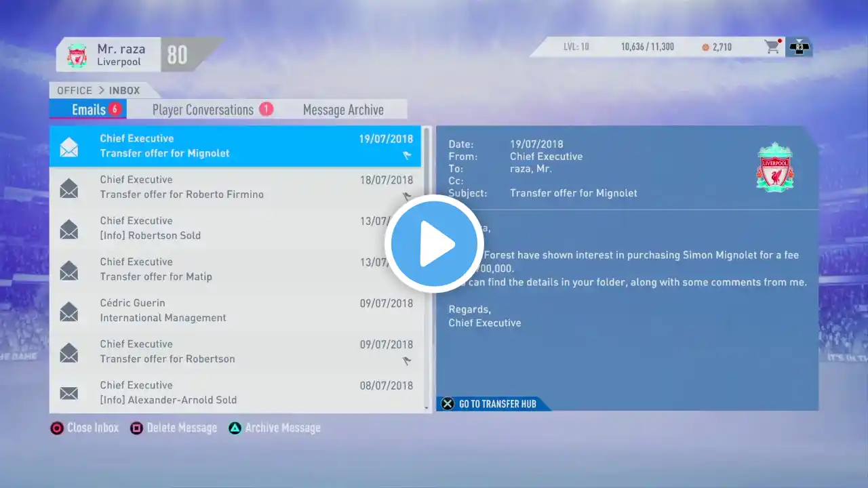Screen dimensions: 868x488
Task: Click the Subject value in the email header
Action: 574,193
